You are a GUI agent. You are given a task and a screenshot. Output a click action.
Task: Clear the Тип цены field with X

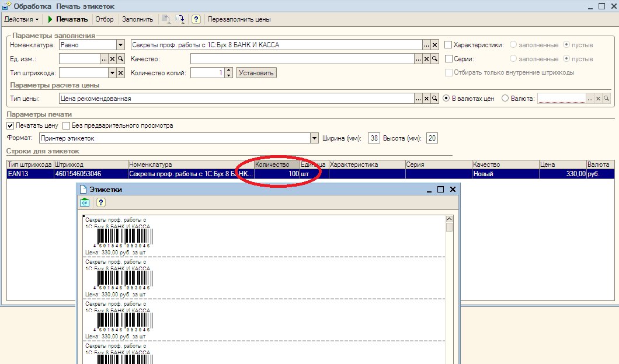(x=426, y=99)
